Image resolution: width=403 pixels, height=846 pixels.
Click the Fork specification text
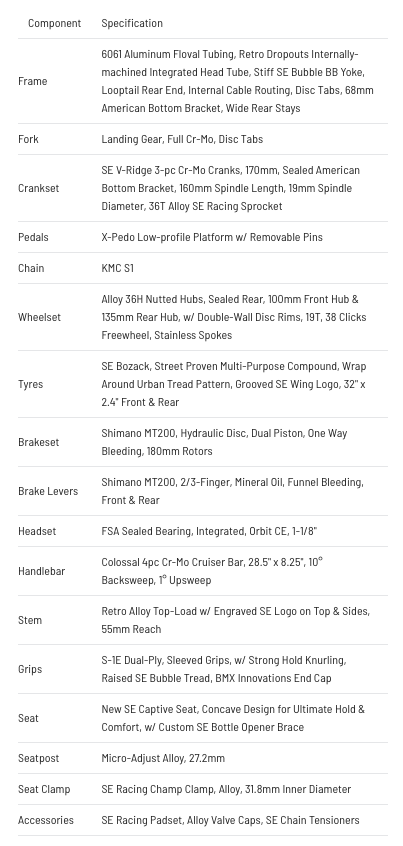point(182,139)
